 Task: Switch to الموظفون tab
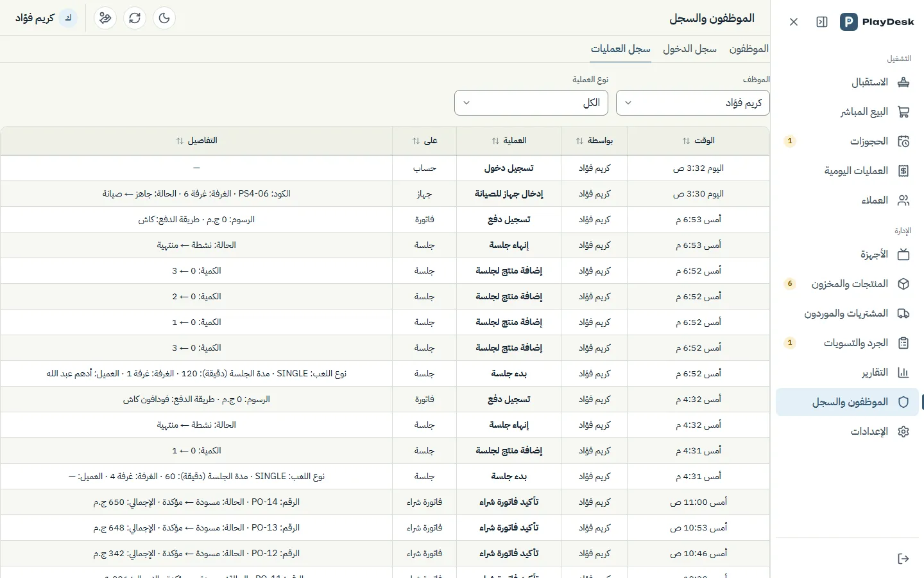tap(749, 49)
